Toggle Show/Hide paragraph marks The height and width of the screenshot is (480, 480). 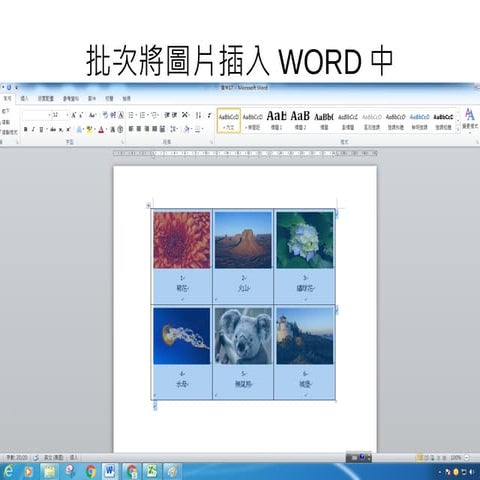[x=209, y=115]
